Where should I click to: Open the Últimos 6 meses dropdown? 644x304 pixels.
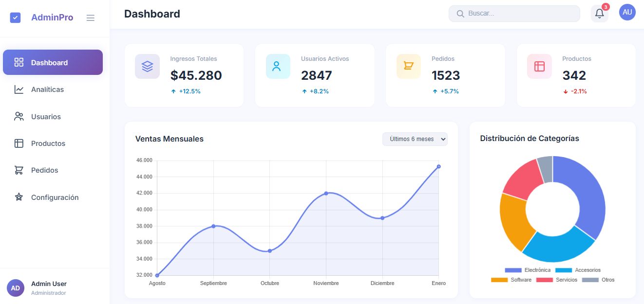[x=415, y=139]
